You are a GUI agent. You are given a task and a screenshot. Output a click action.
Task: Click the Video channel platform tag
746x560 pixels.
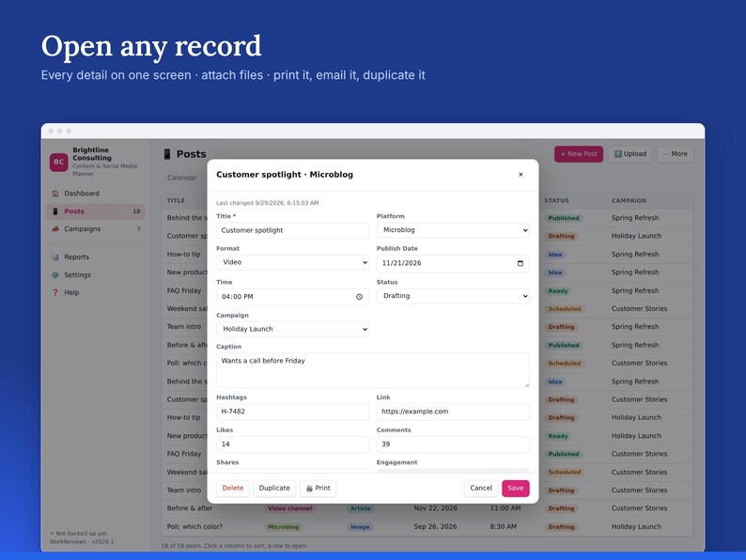pos(289,508)
